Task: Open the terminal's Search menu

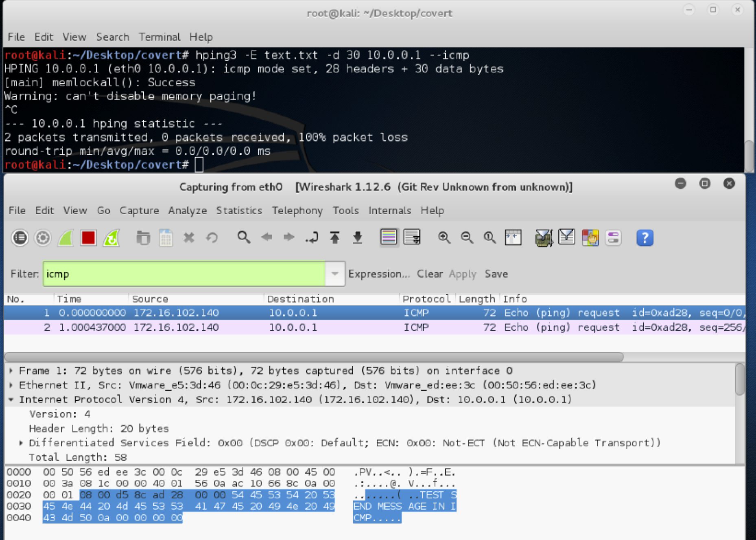Action: coord(113,37)
